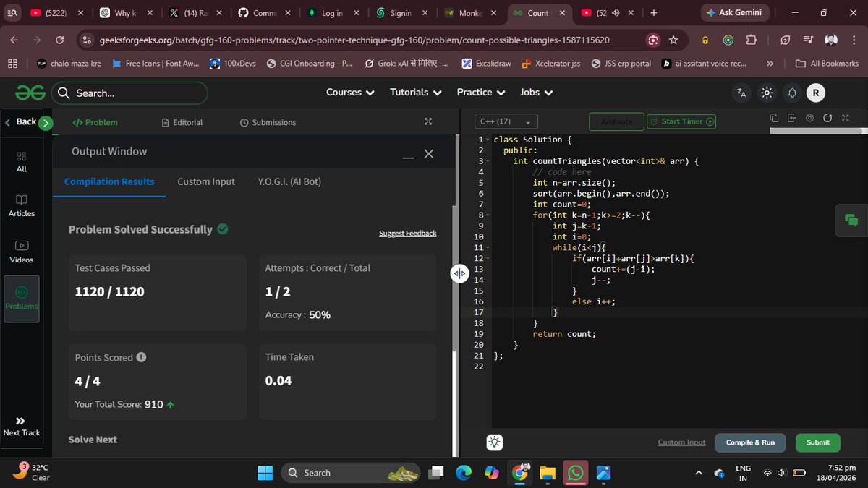Collapse code fold at line 1
Image resolution: width=868 pixels, height=488 pixels.
click(x=488, y=140)
